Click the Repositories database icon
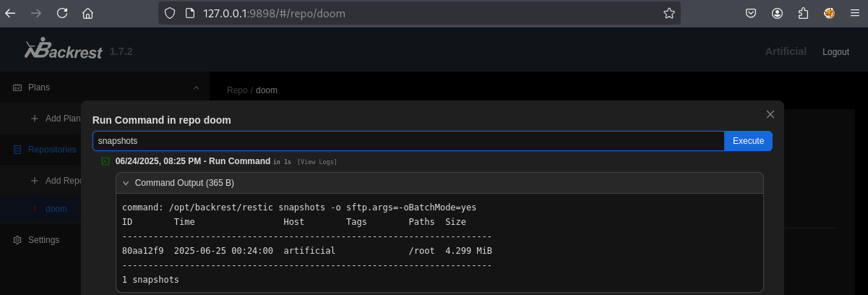This screenshot has height=295, width=868. coord(18,150)
